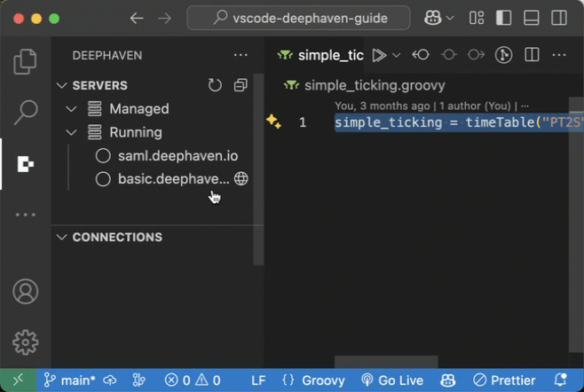Switch to the simple_ticking editor tab
Viewport: 584px width, 392px height.
click(x=324, y=55)
